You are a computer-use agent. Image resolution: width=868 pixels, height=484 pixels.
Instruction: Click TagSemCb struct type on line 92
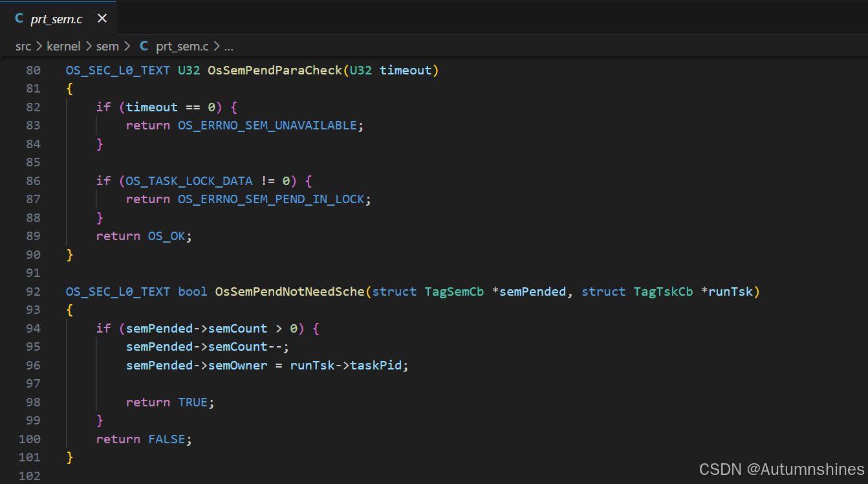coord(454,291)
